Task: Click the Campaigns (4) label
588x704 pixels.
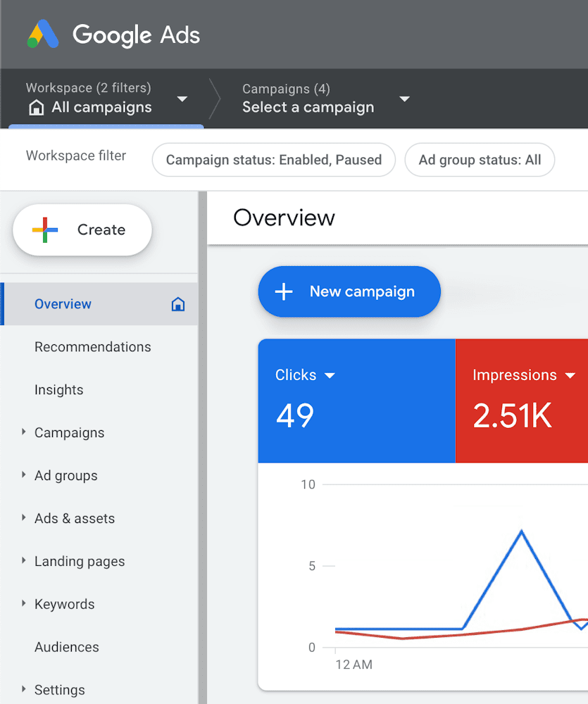Action: tap(286, 89)
